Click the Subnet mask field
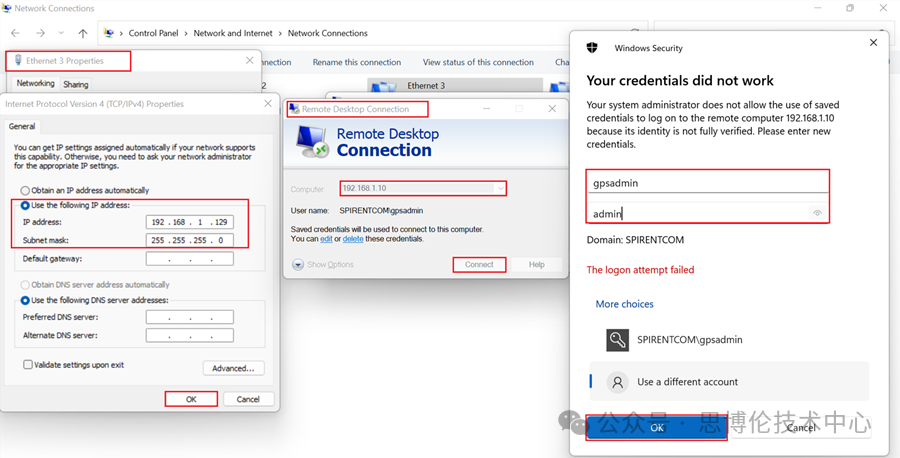 [189, 240]
